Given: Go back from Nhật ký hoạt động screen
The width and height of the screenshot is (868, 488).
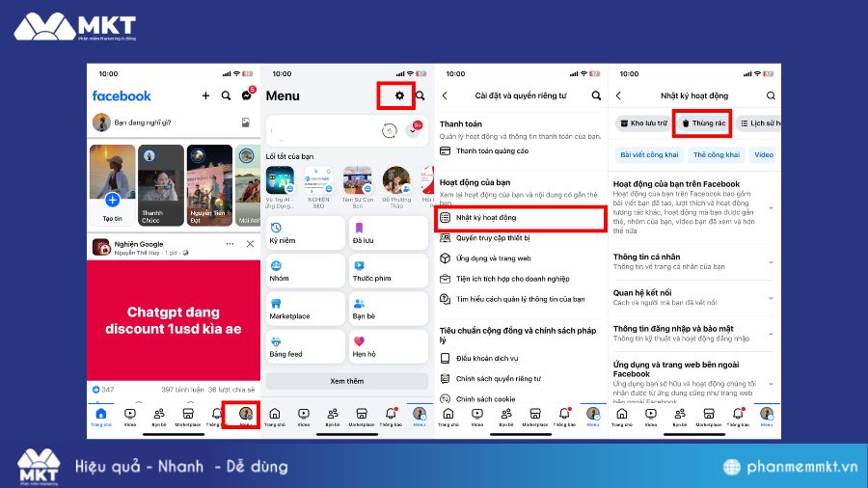Looking at the screenshot, I should point(619,95).
